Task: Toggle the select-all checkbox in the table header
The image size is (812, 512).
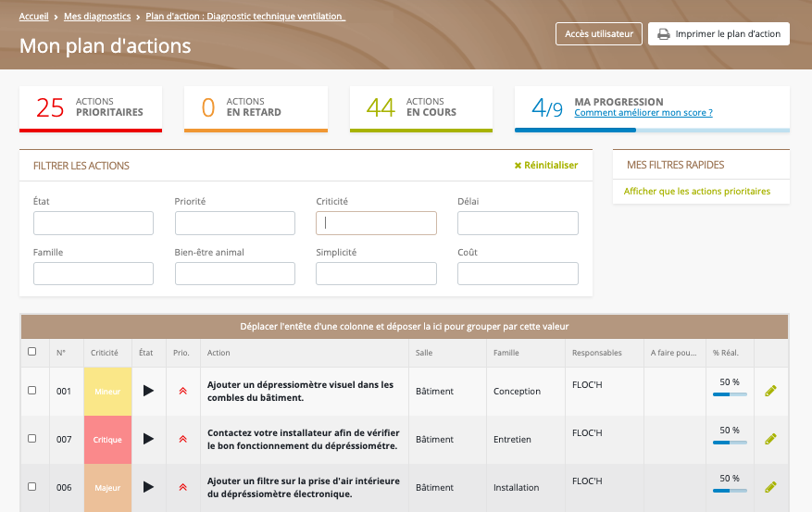Action: (x=32, y=352)
